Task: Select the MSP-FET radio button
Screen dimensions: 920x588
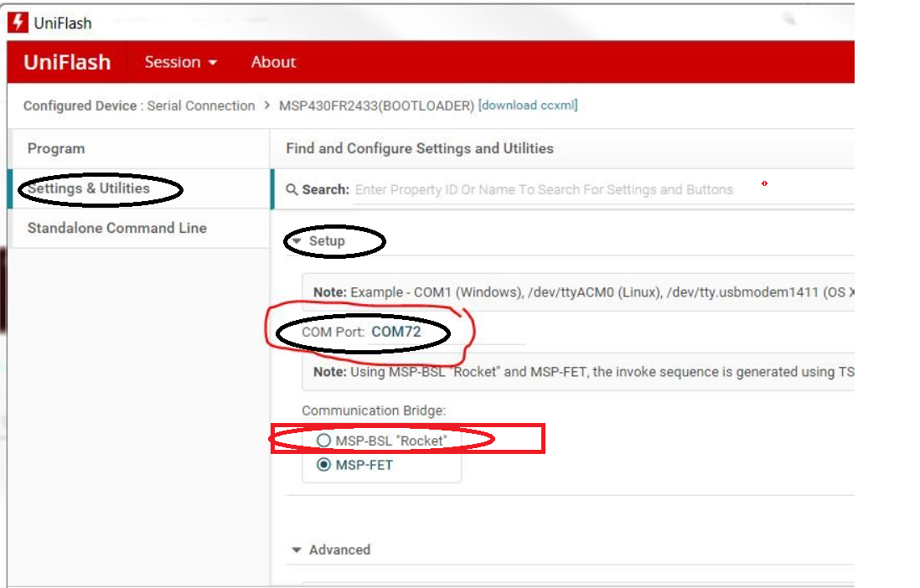Action: pyautogui.click(x=324, y=465)
